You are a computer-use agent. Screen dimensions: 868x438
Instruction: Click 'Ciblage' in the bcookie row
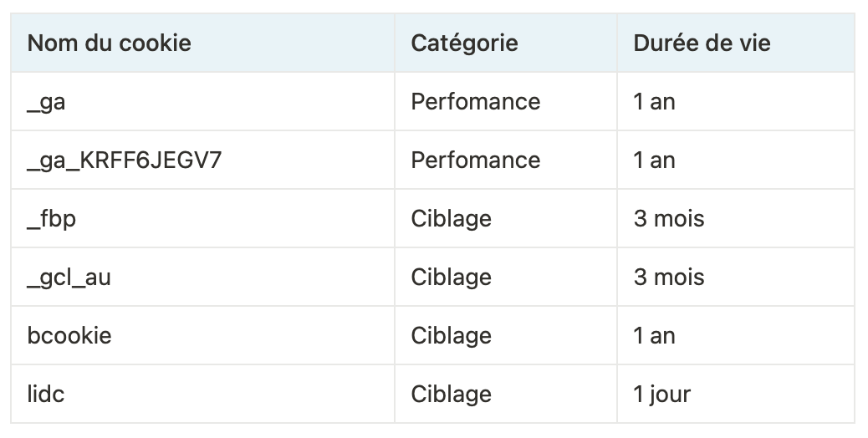pyautogui.click(x=451, y=336)
